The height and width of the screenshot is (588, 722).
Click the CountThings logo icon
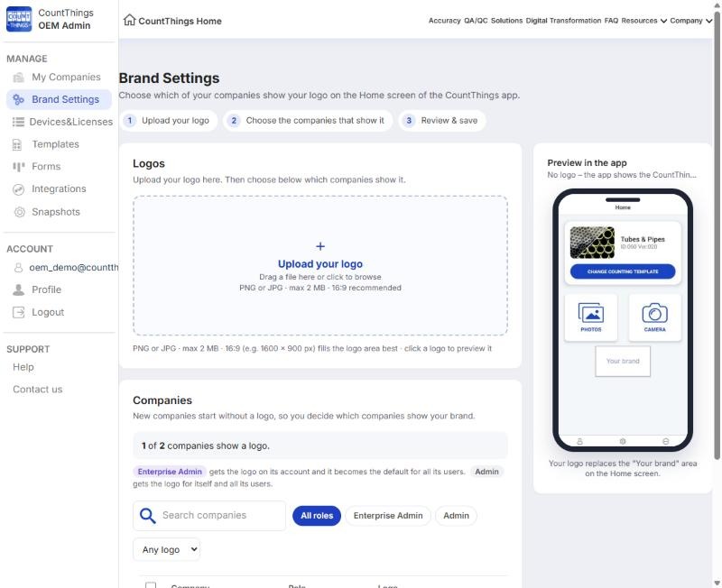19,19
